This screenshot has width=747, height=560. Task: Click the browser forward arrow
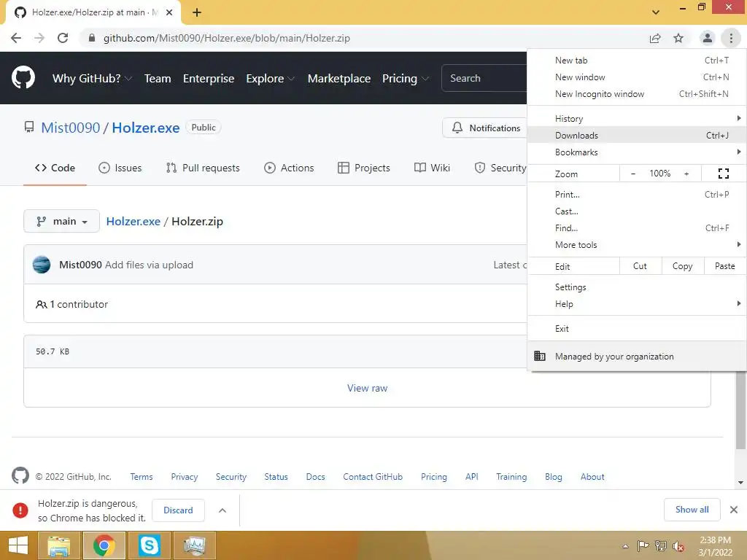39,38
